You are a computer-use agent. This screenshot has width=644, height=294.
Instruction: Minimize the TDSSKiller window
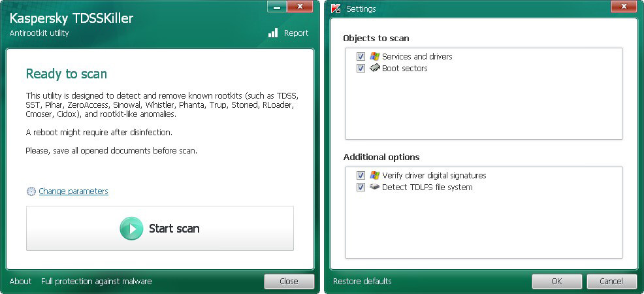[x=277, y=7]
